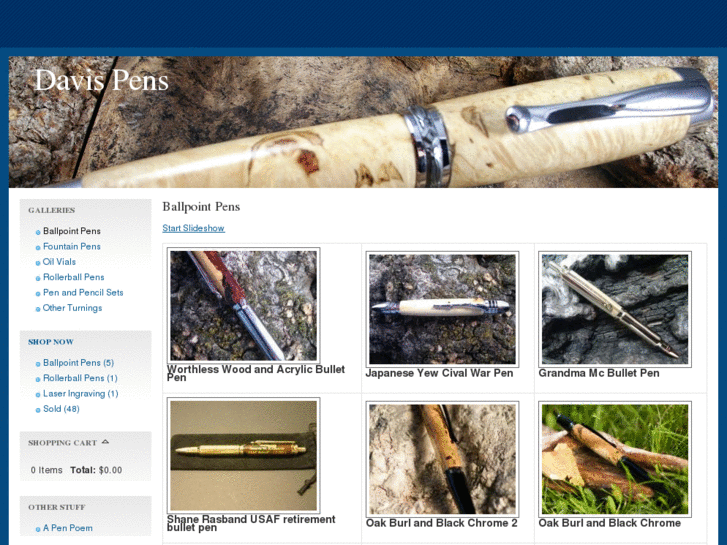Screen dimensions: 727x545
Task: Visit the Pen and Pencil Sets gallery
Action: tap(83, 292)
